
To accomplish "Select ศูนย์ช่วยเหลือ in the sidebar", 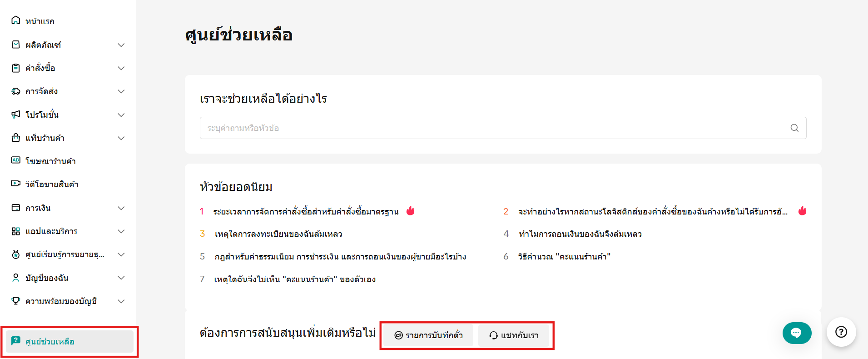I will coord(69,341).
